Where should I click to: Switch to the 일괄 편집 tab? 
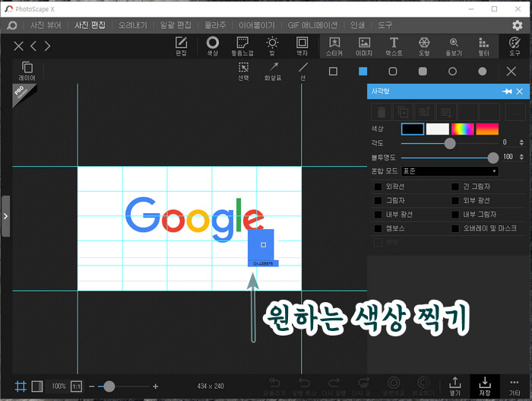click(176, 25)
